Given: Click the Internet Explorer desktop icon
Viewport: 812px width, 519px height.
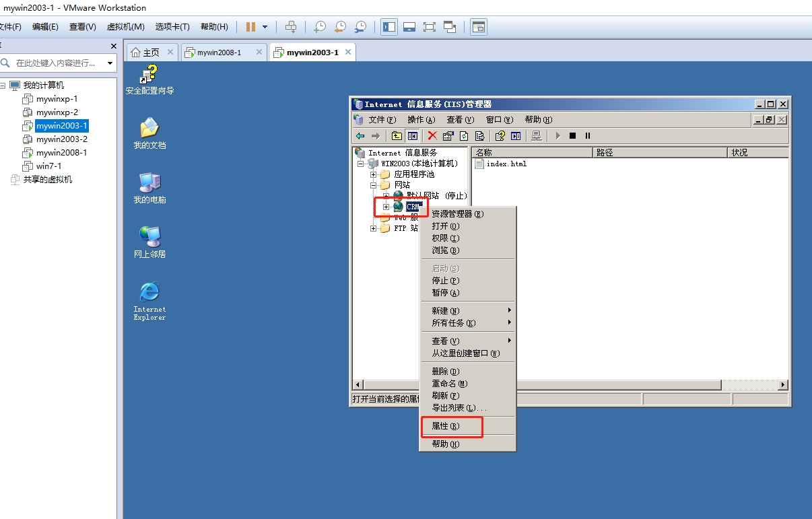Looking at the screenshot, I should pos(149,300).
